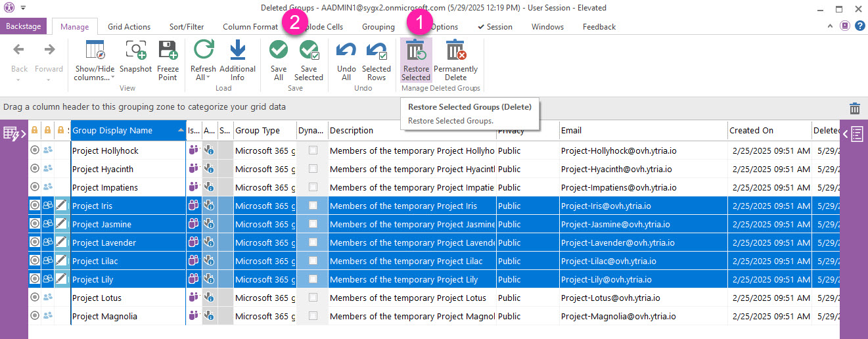Take a Snapshot of the grid

(x=136, y=59)
